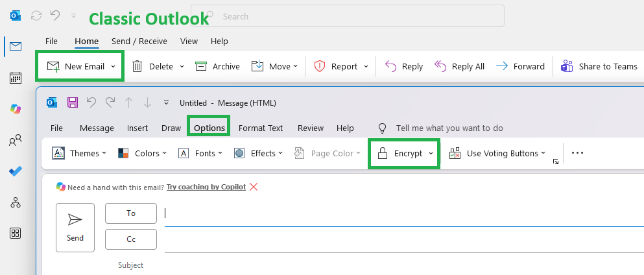Viewport: 644px width, 275px height.
Task: Open the Help tab in message window
Action: click(x=345, y=128)
